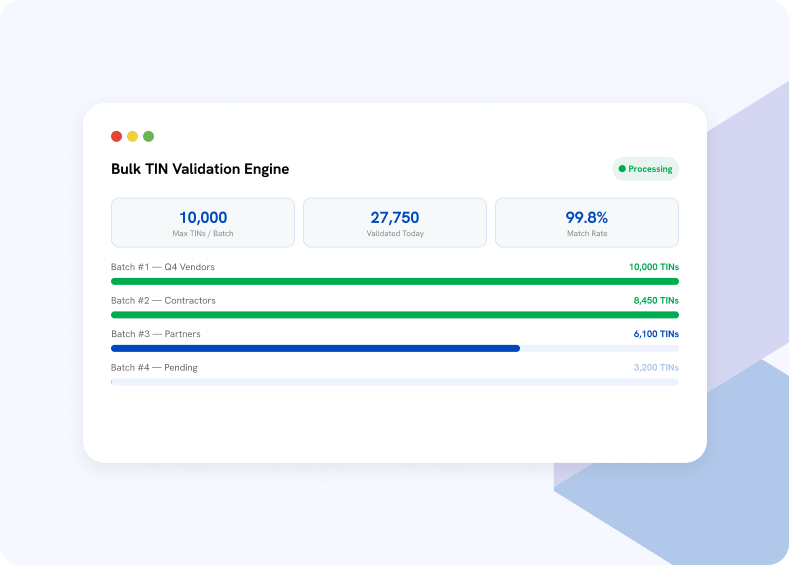Click Batch #2 Contractors progress bar
Screen dimensions: 789x565
395,315
